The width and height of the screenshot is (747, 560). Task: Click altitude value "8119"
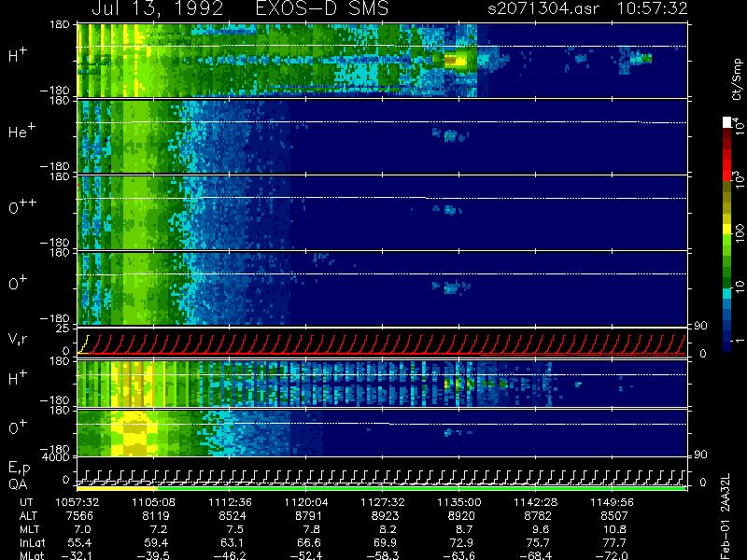click(x=156, y=516)
